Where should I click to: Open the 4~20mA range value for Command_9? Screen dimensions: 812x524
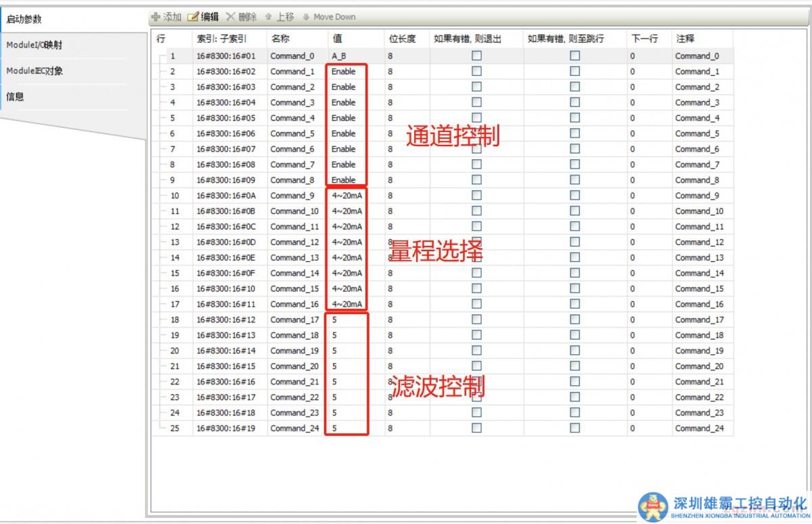pyautogui.click(x=346, y=196)
